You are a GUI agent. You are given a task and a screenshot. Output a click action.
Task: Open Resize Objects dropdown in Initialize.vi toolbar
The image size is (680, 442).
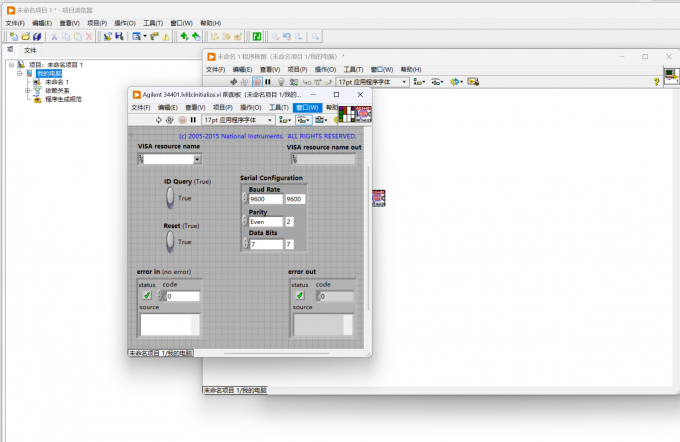pos(321,120)
